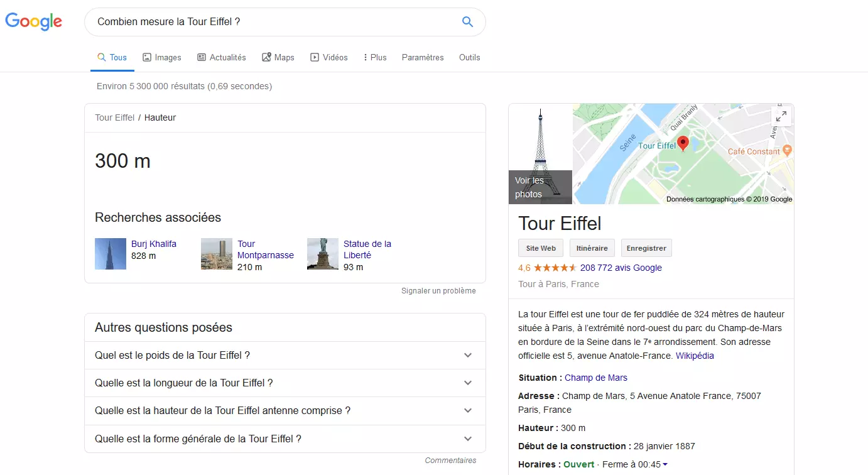Click the red Tour Eiffel map pin

point(683,144)
